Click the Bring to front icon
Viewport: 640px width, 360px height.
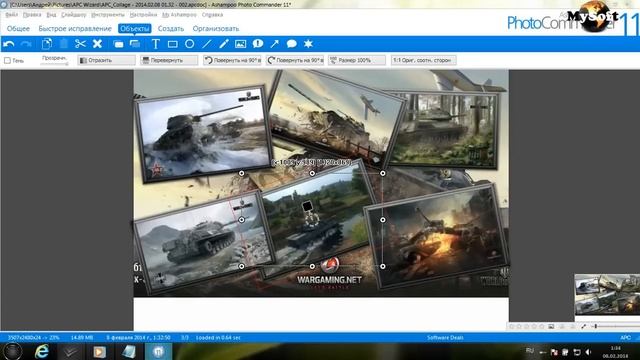pos(118,44)
